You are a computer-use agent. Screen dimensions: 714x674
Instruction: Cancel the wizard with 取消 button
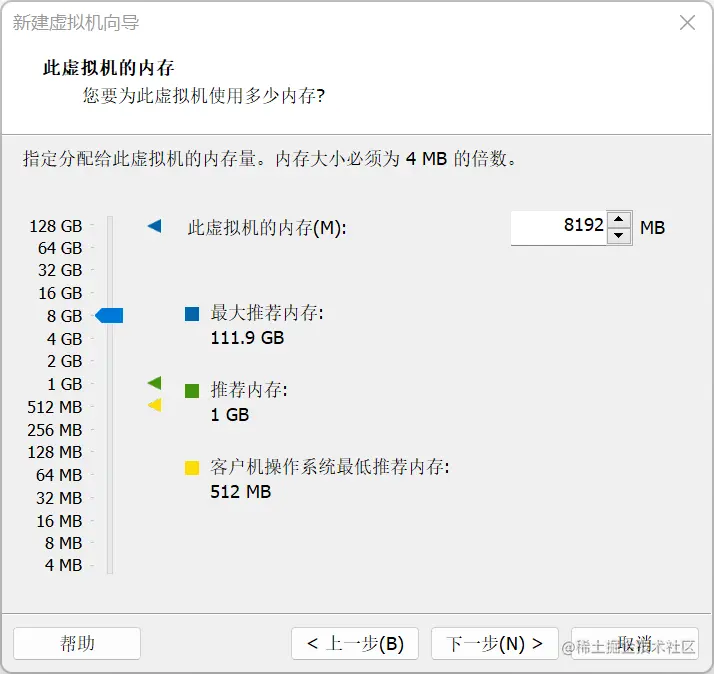point(635,643)
